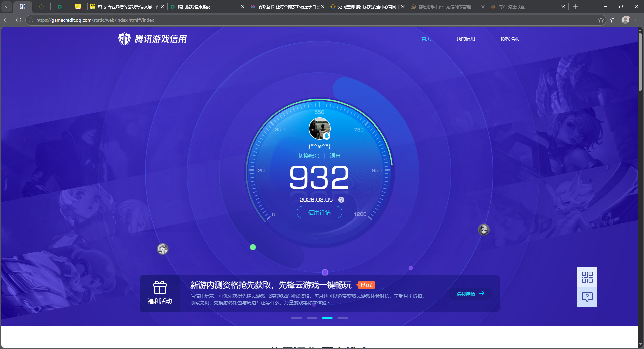The height and width of the screenshot is (349, 644).
Task: Open the browser profile avatar icon
Action: coord(625,20)
